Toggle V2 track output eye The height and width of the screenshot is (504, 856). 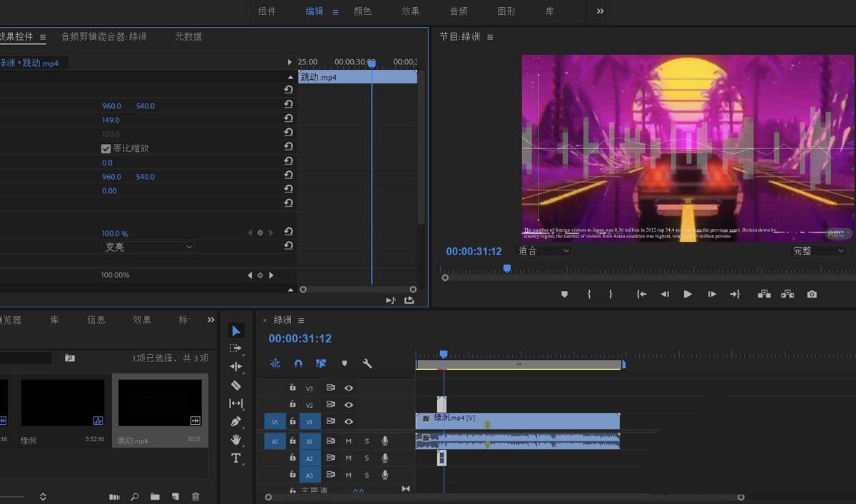(x=349, y=405)
